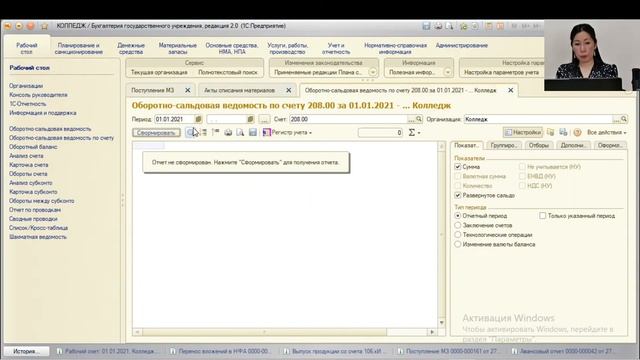This screenshot has height=360, width=640.
Task: Switch to the Группиро... settings tab
Action: pos(504,145)
